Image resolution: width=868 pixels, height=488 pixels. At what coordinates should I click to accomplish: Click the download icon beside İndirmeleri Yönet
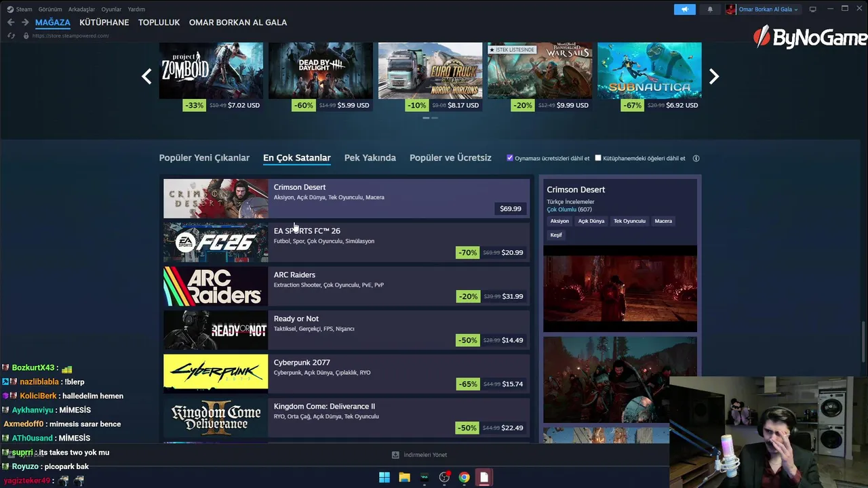(x=395, y=455)
